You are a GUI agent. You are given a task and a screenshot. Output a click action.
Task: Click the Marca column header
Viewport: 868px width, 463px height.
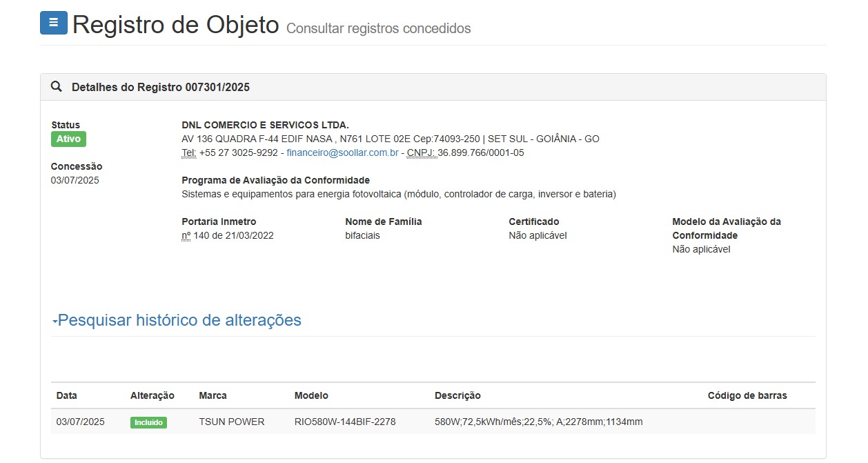pyautogui.click(x=213, y=395)
